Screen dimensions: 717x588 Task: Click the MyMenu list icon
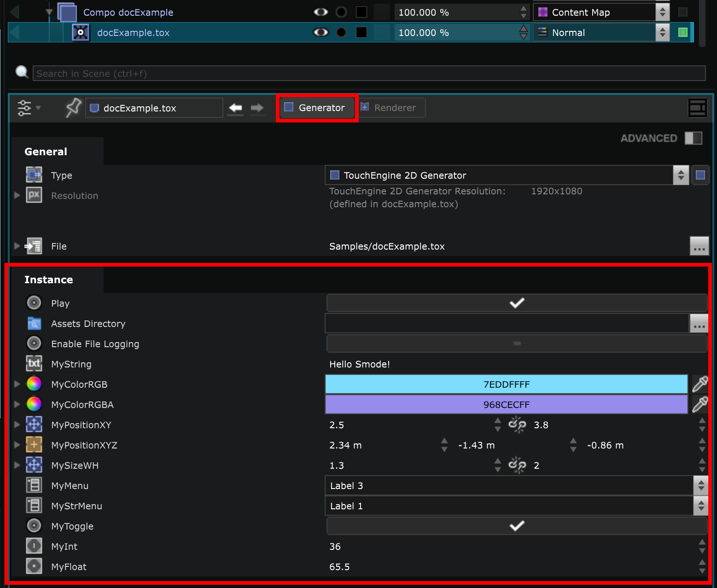tap(34, 485)
